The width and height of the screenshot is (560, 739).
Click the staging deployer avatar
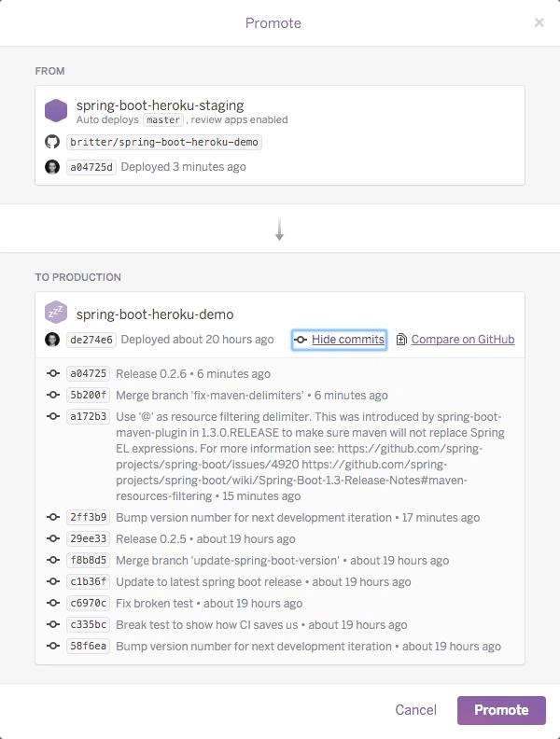52,167
